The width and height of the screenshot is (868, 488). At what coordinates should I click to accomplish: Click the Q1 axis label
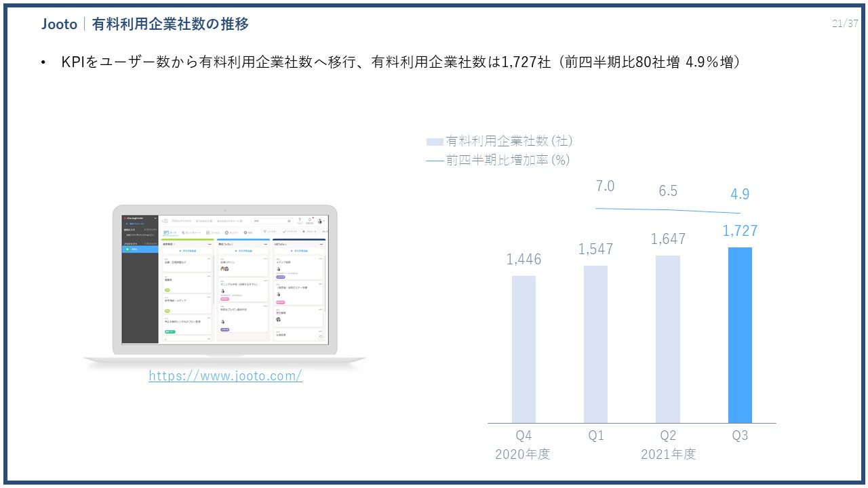(x=595, y=435)
